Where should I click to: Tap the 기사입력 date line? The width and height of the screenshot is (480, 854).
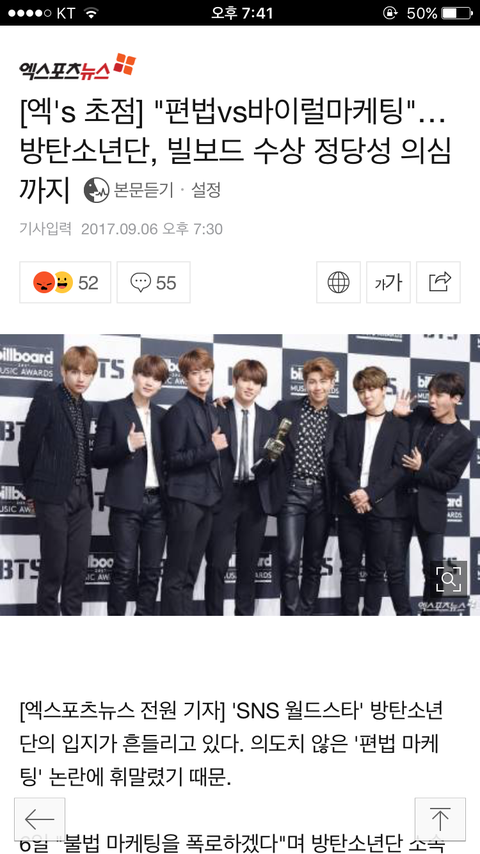(121, 229)
